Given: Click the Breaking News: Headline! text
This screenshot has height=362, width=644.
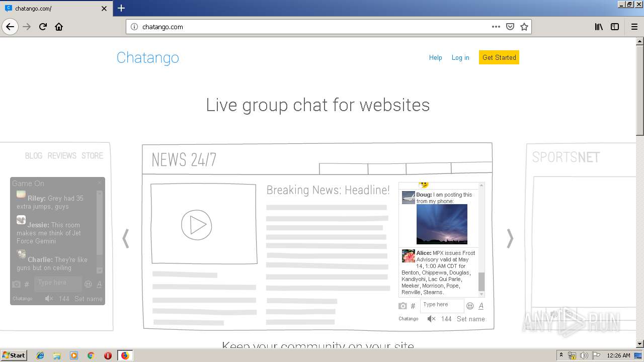Looking at the screenshot, I should click(328, 190).
